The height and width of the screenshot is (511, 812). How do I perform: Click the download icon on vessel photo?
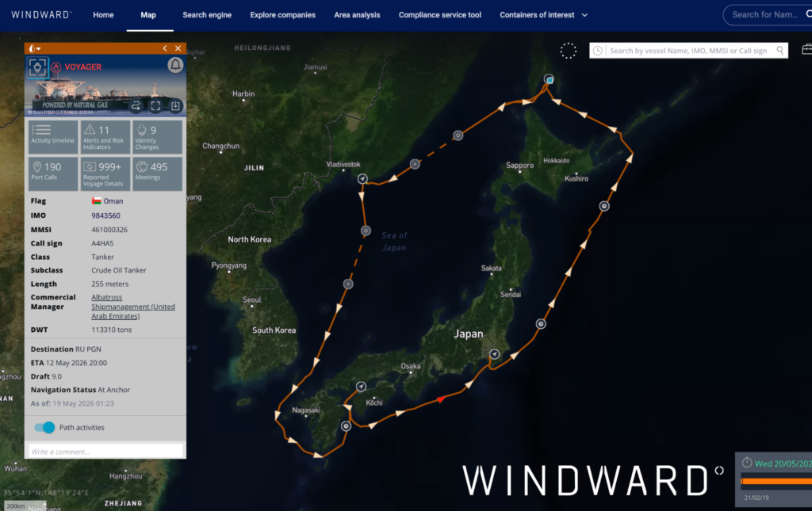click(175, 105)
